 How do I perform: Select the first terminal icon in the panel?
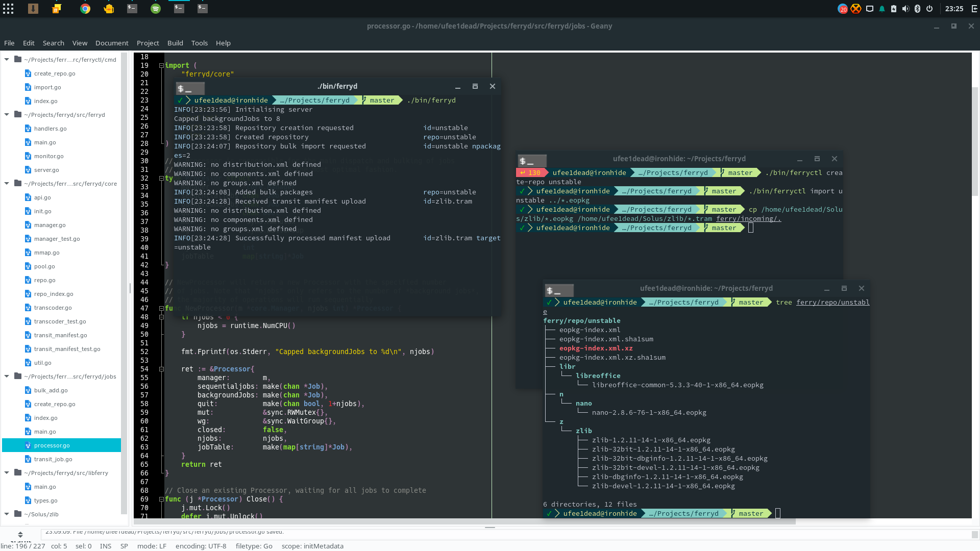pos(132,9)
